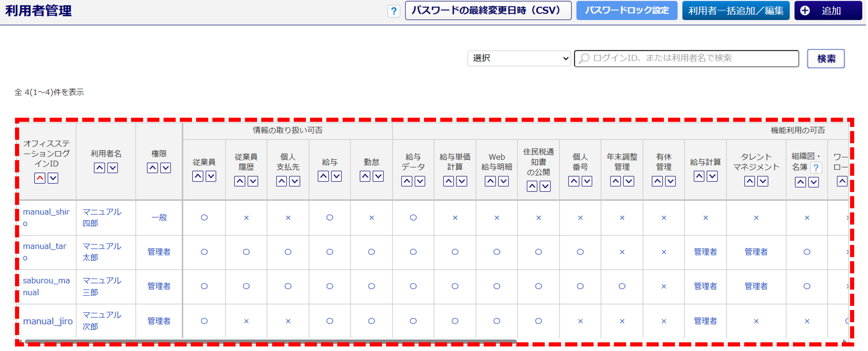
Task: Click 全 4(1～4)件を表示 count text
Action: coord(49,92)
